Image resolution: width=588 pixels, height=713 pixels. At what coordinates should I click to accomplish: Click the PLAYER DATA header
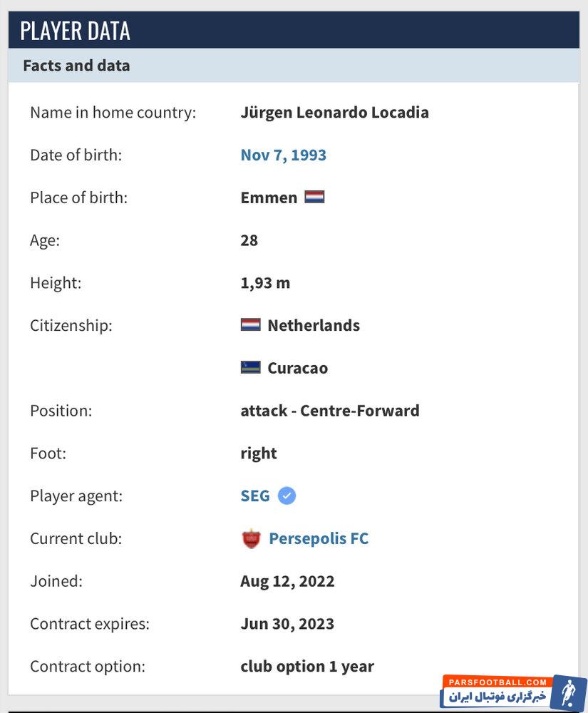click(x=75, y=31)
